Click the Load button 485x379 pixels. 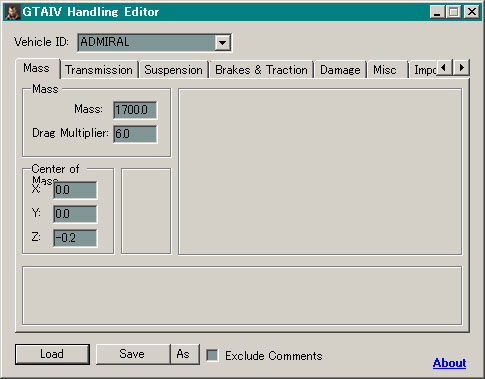[x=52, y=354]
